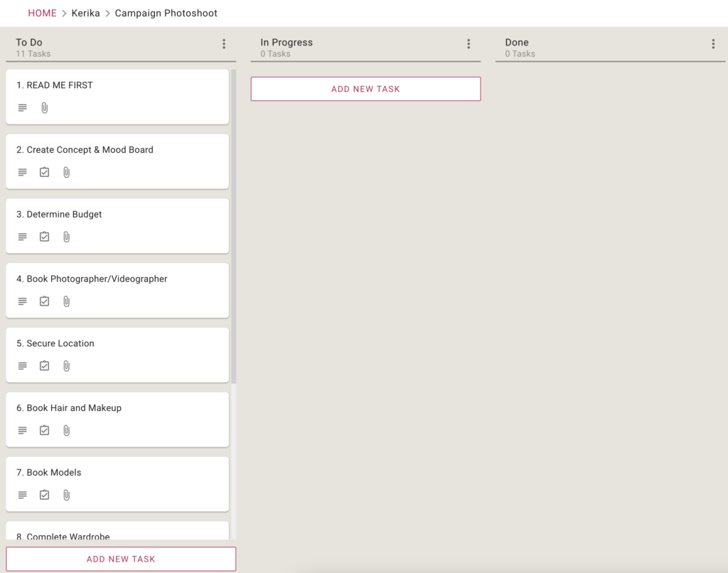Click the Done column title
728x573 pixels.
(517, 42)
